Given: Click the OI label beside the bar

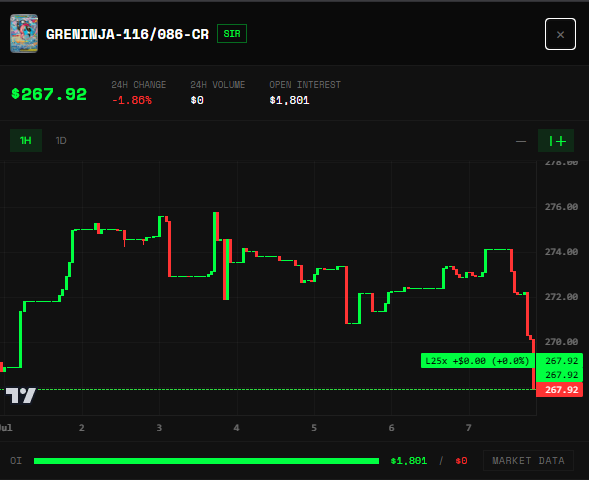Looking at the screenshot, I should click(16, 461).
